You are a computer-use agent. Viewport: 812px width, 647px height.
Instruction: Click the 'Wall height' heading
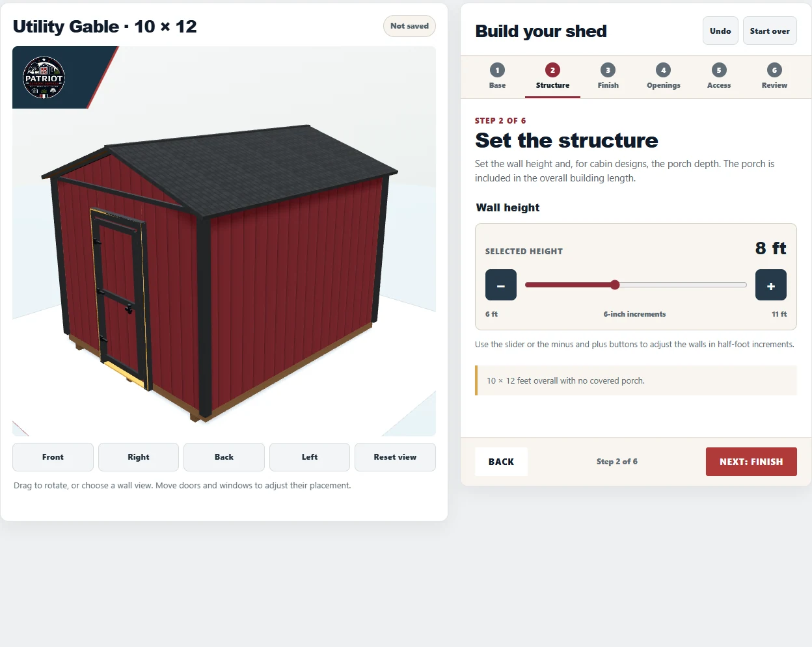coord(507,207)
